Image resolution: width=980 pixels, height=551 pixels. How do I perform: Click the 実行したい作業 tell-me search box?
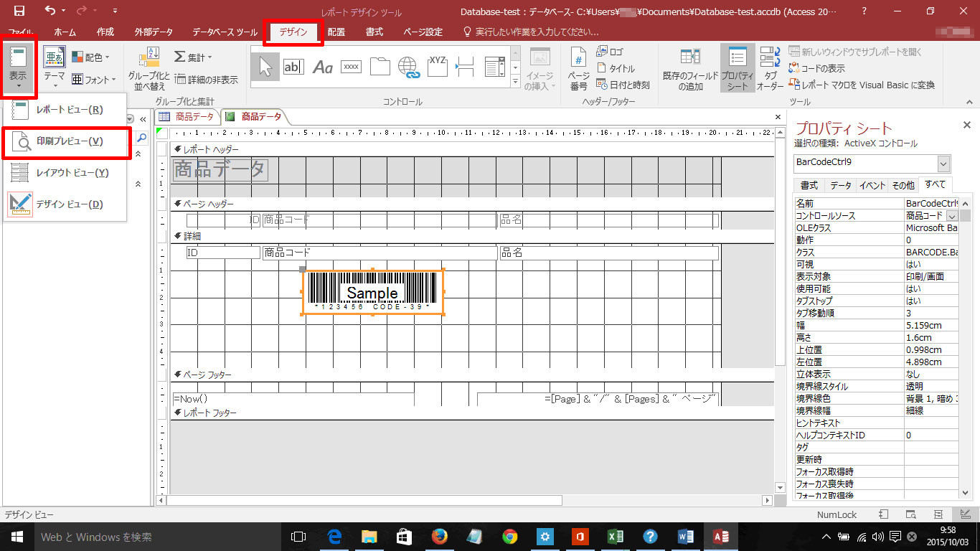(x=531, y=32)
